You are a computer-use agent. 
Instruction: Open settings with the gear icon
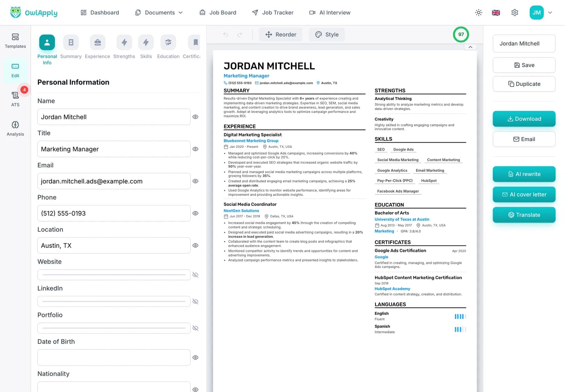[x=515, y=13]
